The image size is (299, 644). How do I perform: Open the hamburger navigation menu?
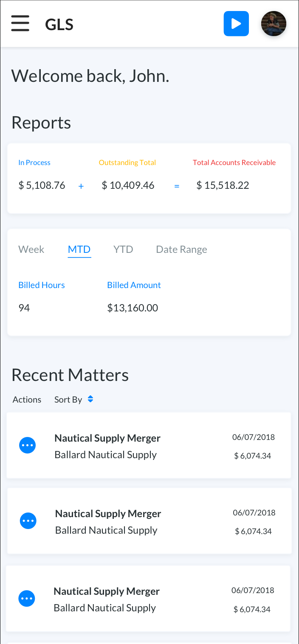pyautogui.click(x=20, y=23)
